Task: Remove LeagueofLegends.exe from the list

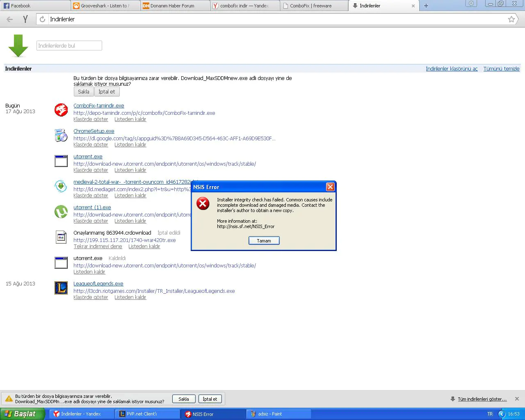Action: pos(130,297)
